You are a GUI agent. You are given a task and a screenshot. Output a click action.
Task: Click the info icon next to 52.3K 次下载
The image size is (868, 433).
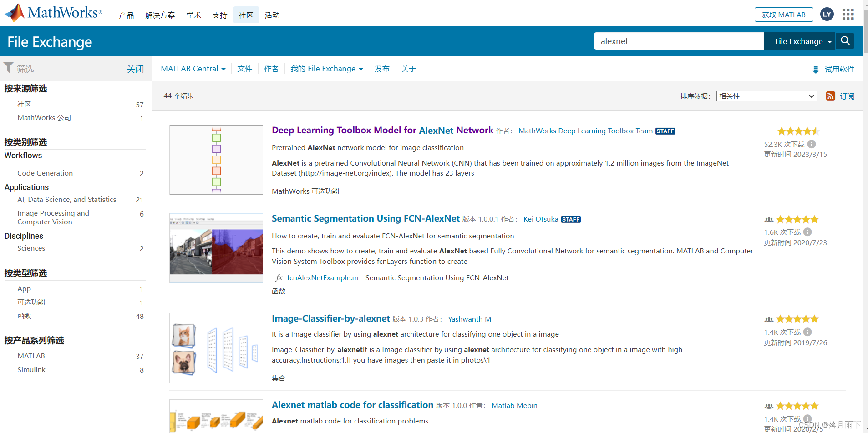click(812, 144)
